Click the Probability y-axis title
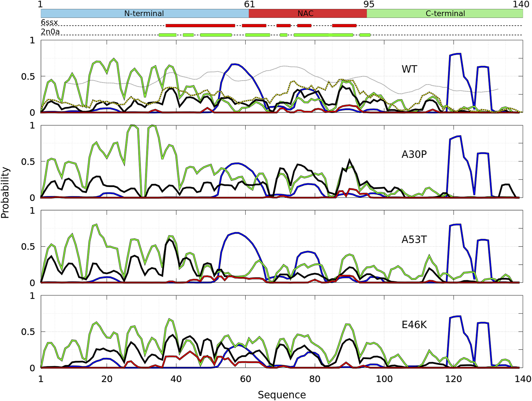The height and width of the screenshot is (401, 532). (x=5, y=193)
